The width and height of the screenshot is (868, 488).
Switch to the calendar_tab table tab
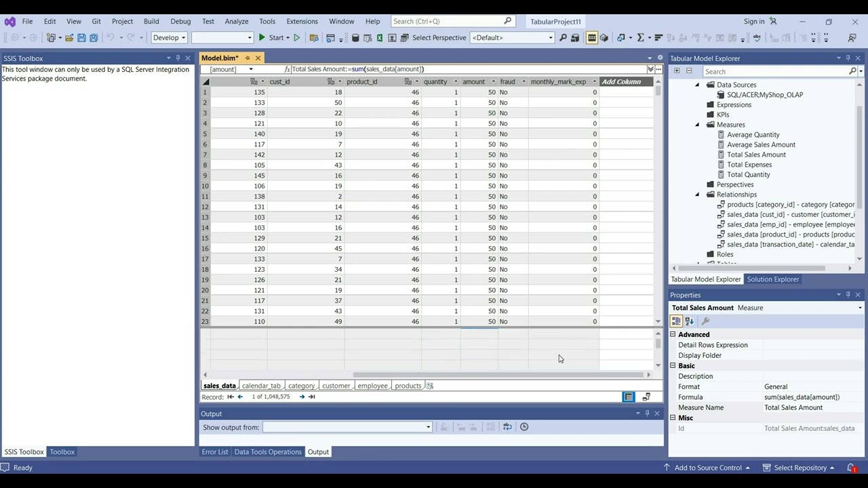coord(261,386)
